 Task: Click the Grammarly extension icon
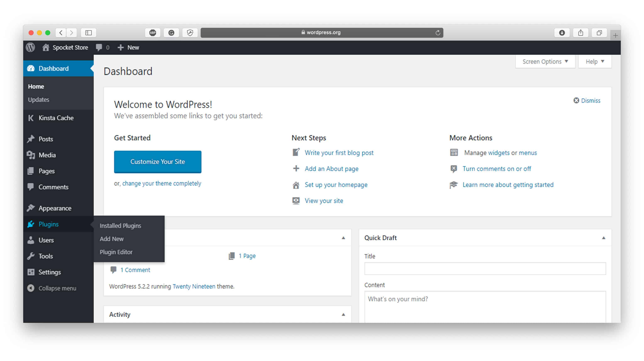pyautogui.click(x=171, y=33)
